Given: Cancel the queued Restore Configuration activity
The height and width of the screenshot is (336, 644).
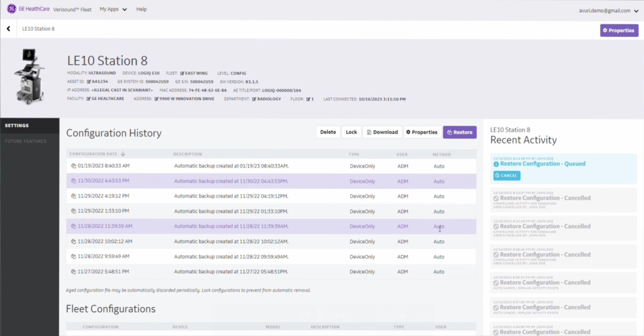Looking at the screenshot, I should pos(506,176).
